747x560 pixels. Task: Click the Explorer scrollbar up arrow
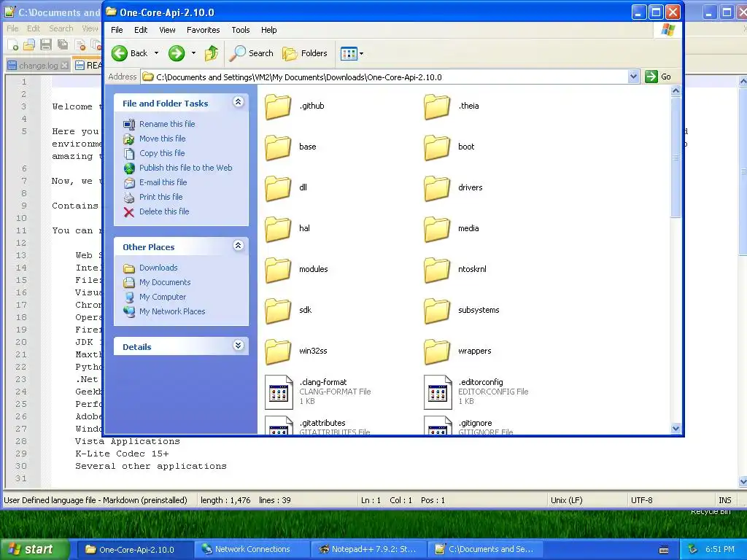676,90
